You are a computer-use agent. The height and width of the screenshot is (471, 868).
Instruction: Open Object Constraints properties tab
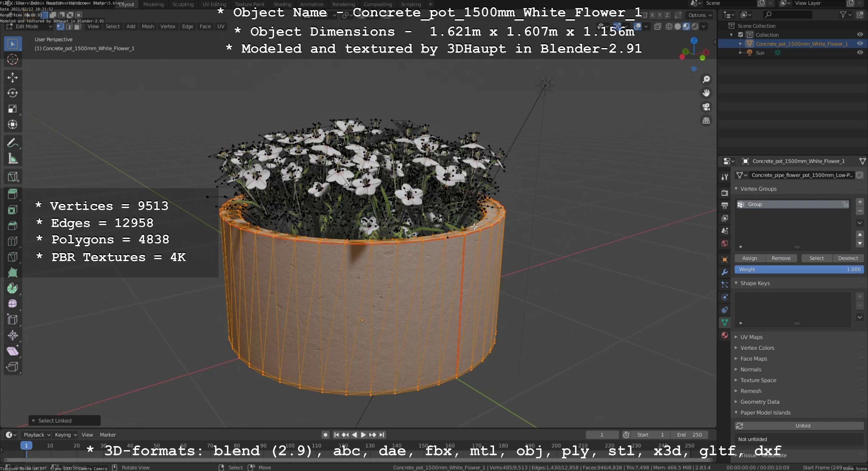[x=725, y=310]
